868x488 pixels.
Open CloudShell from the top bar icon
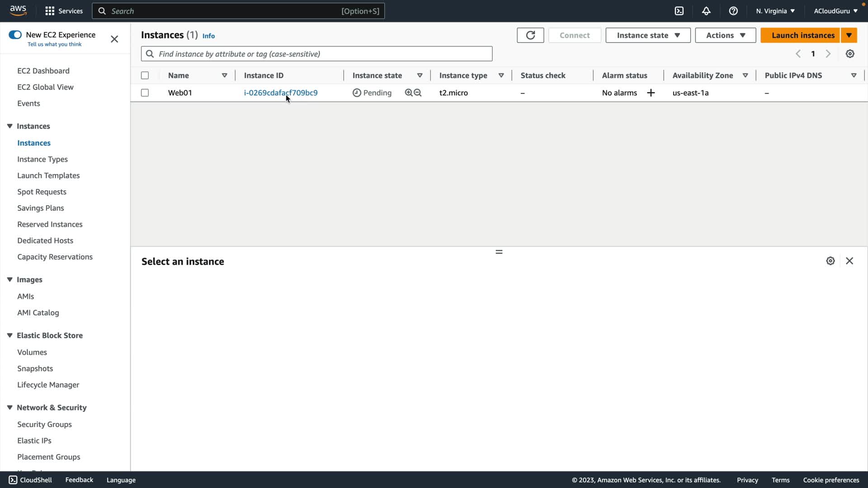pyautogui.click(x=679, y=11)
